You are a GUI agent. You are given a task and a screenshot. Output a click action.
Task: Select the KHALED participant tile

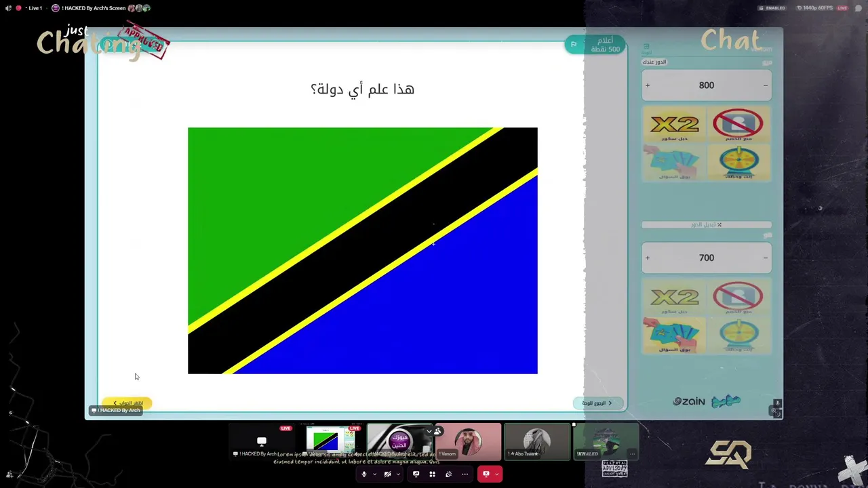click(x=606, y=441)
